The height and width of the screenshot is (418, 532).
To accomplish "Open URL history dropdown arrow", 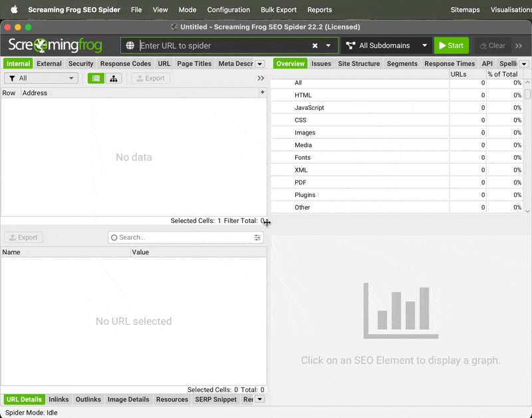I will (329, 46).
